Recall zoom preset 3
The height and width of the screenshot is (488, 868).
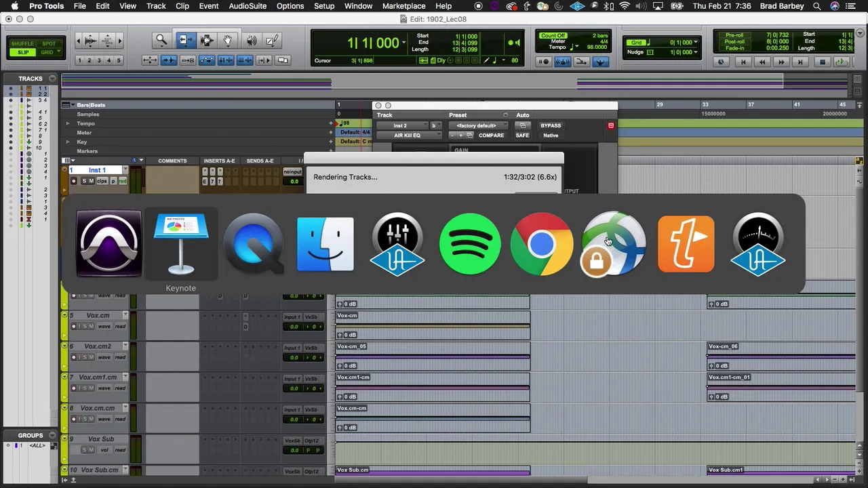(99, 60)
